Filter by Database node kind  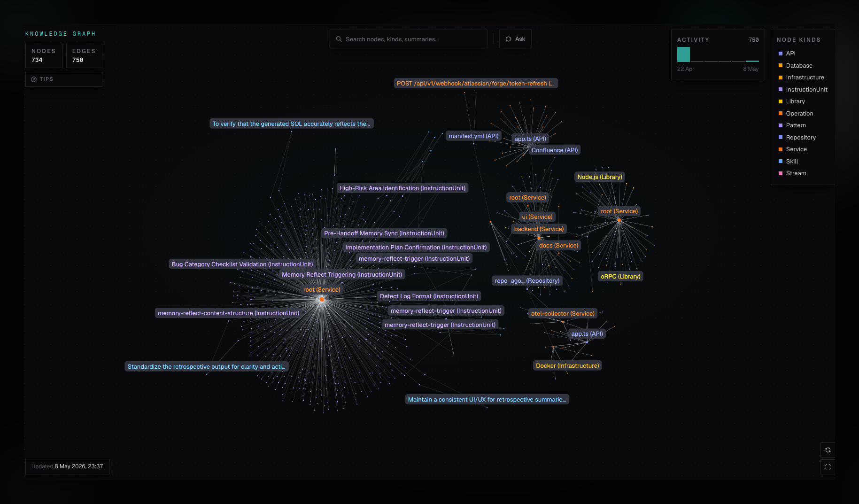point(796,66)
